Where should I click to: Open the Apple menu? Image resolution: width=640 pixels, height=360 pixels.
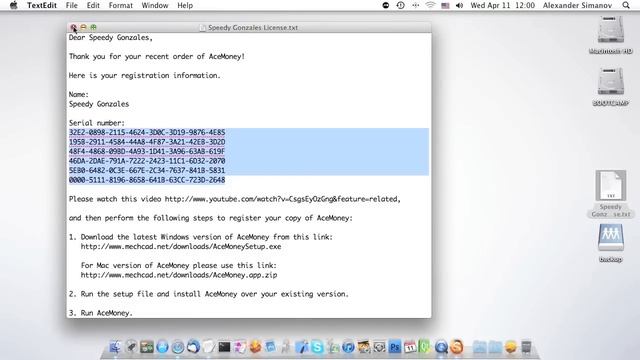[x=13, y=5]
